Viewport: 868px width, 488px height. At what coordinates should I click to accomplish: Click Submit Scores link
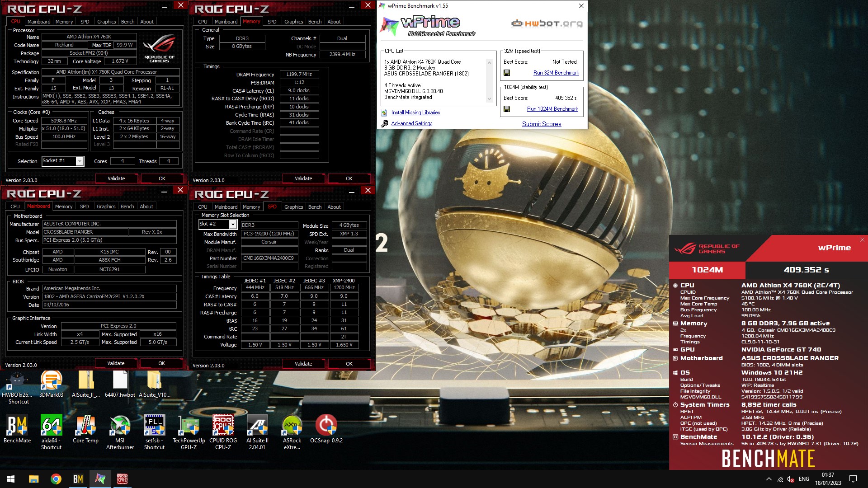pos(542,124)
